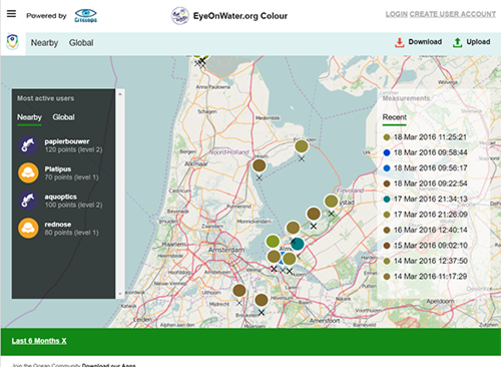Select papierbouwer's seahorse avatar
501x367 pixels.
[x=28, y=145]
